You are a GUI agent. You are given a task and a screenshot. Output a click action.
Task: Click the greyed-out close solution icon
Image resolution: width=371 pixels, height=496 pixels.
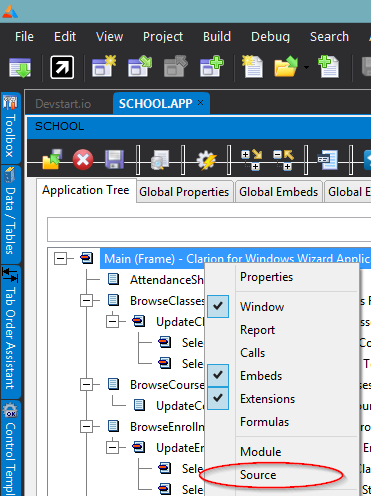(176, 66)
